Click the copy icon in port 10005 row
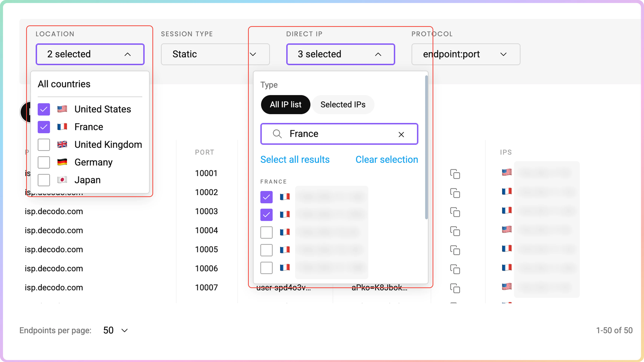 tap(455, 250)
